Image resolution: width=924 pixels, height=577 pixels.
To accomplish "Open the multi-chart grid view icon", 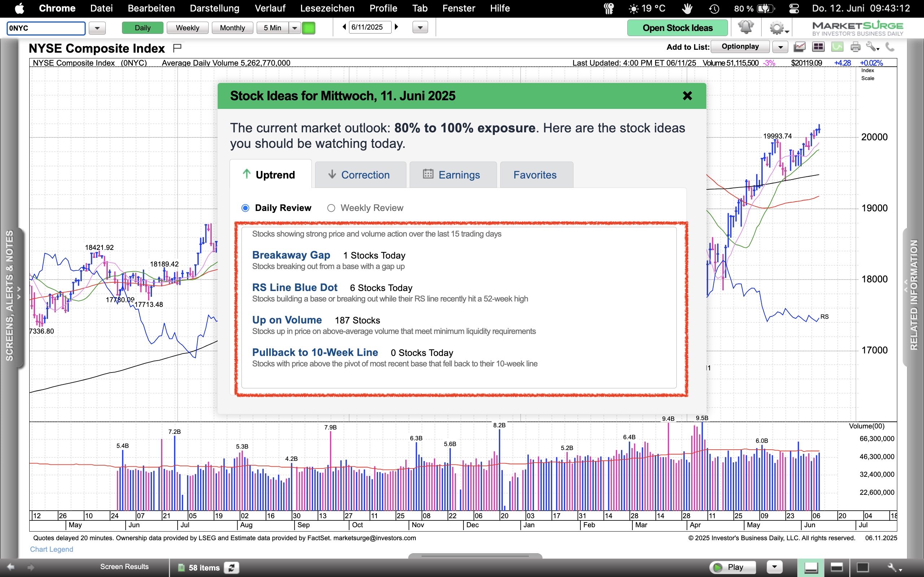I will point(818,47).
